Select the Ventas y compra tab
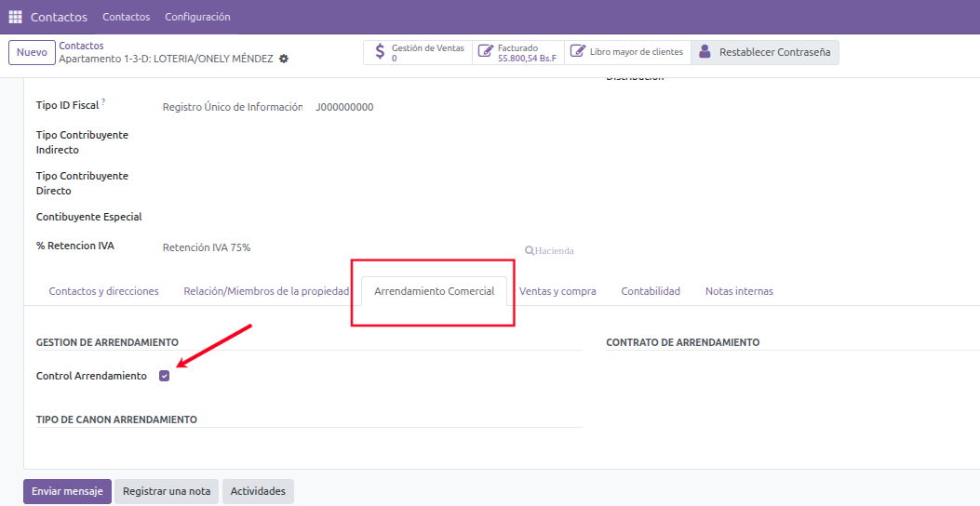This screenshot has width=980, height=506. (x=557, y=291)
